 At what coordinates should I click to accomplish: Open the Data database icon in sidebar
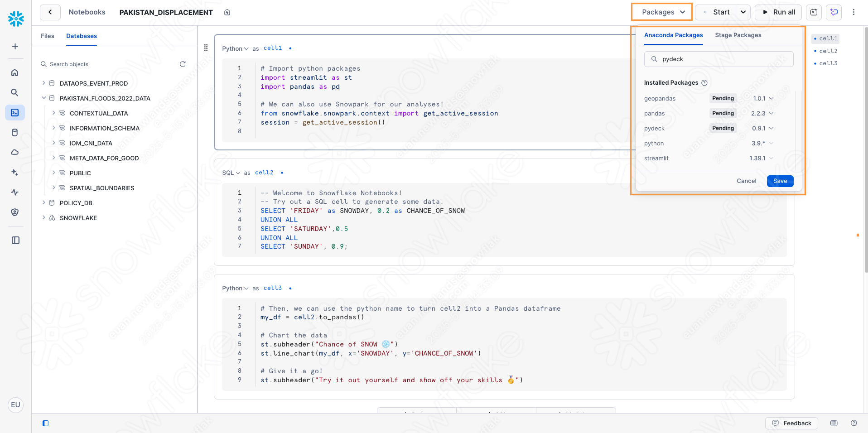(15, 132)
